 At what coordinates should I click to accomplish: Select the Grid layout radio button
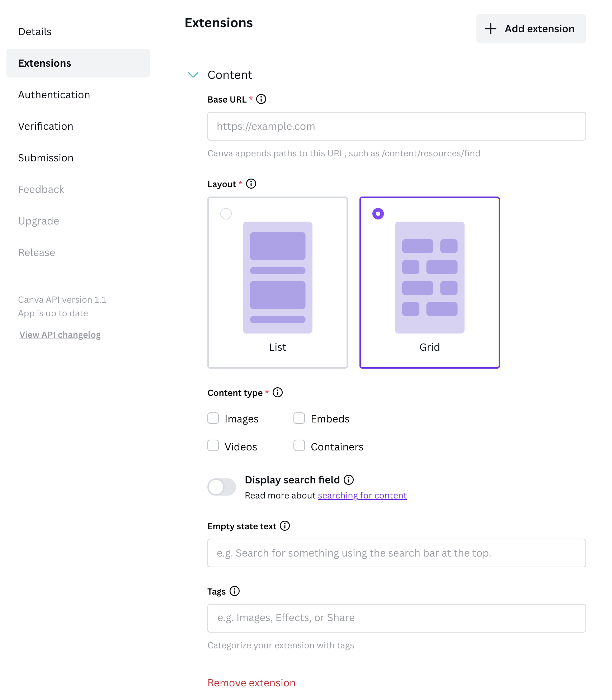point(378,214)
